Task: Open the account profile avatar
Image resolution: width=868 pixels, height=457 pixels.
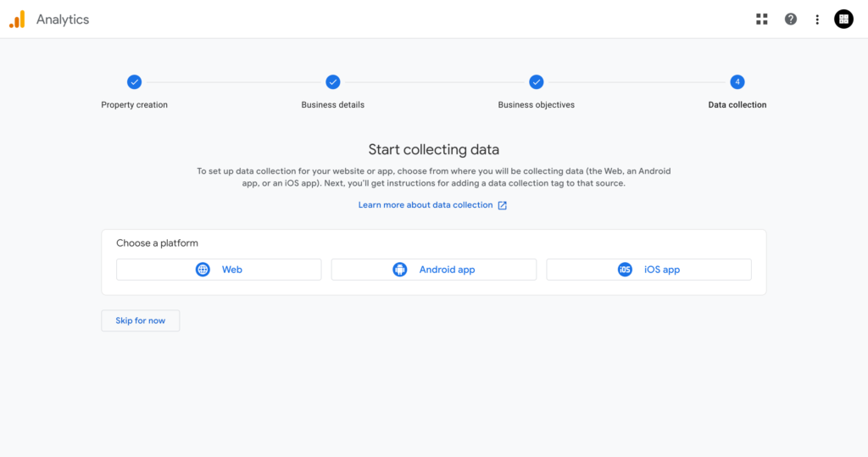Action: pyautogui.click(x=843, y=20)
